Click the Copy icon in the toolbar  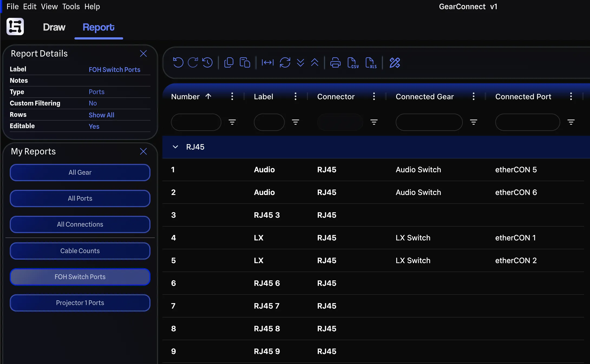tap(229, 62)
